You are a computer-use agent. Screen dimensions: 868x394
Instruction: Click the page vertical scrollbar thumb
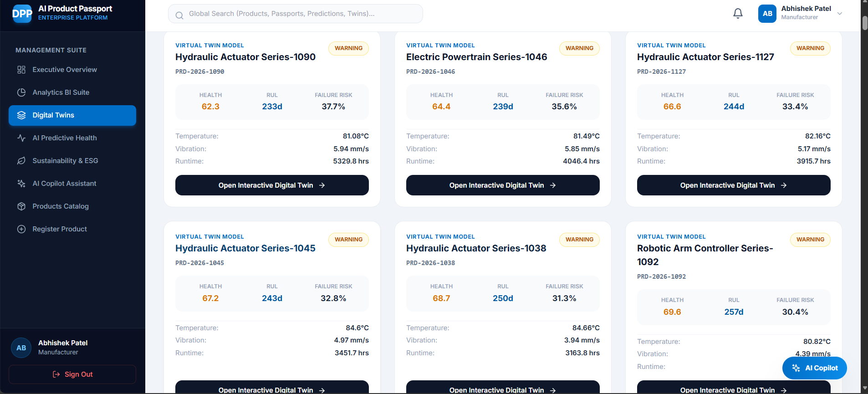[864, 23]
